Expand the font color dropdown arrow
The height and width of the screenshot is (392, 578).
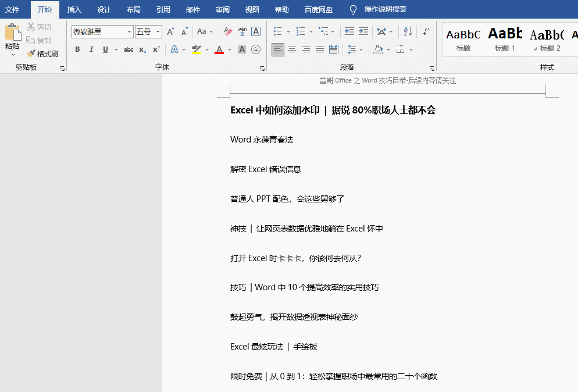[230, 49]
